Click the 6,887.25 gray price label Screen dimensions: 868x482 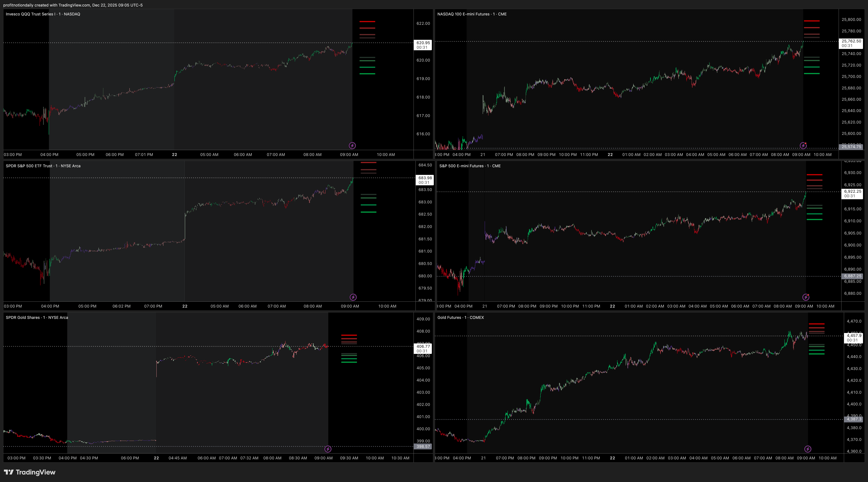coord(852,276)
